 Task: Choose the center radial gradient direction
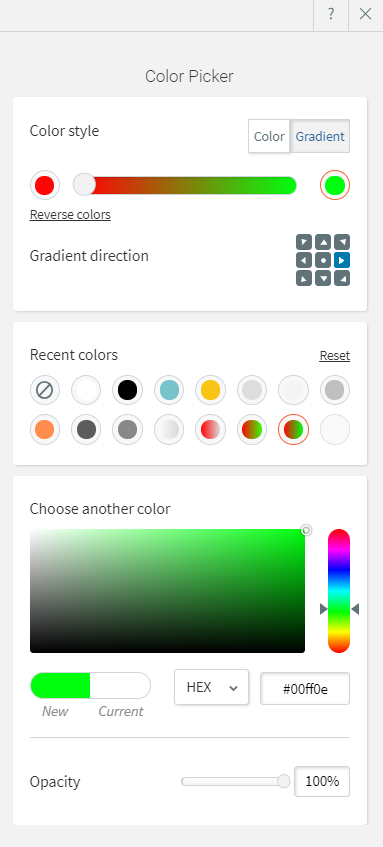click(323, 260)
